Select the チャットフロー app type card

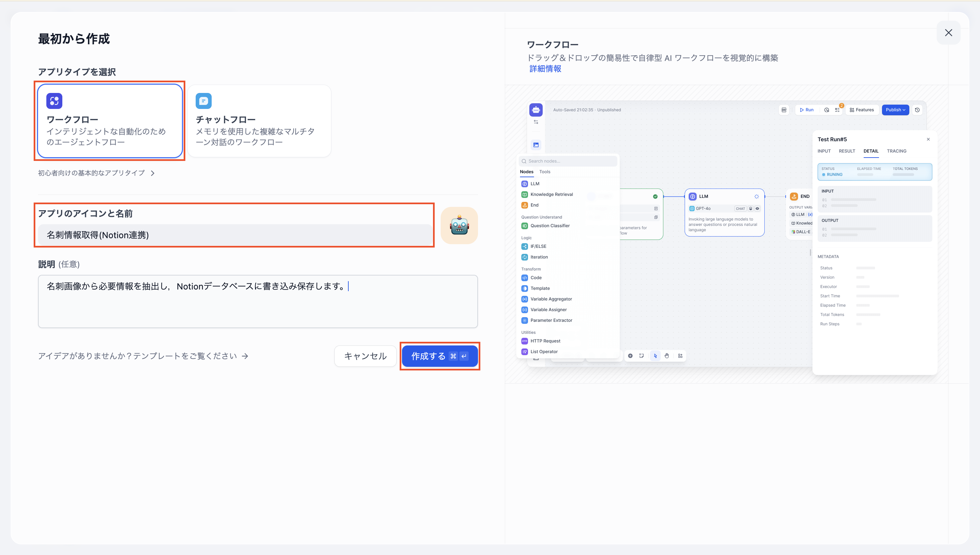(x=259, y=121)
